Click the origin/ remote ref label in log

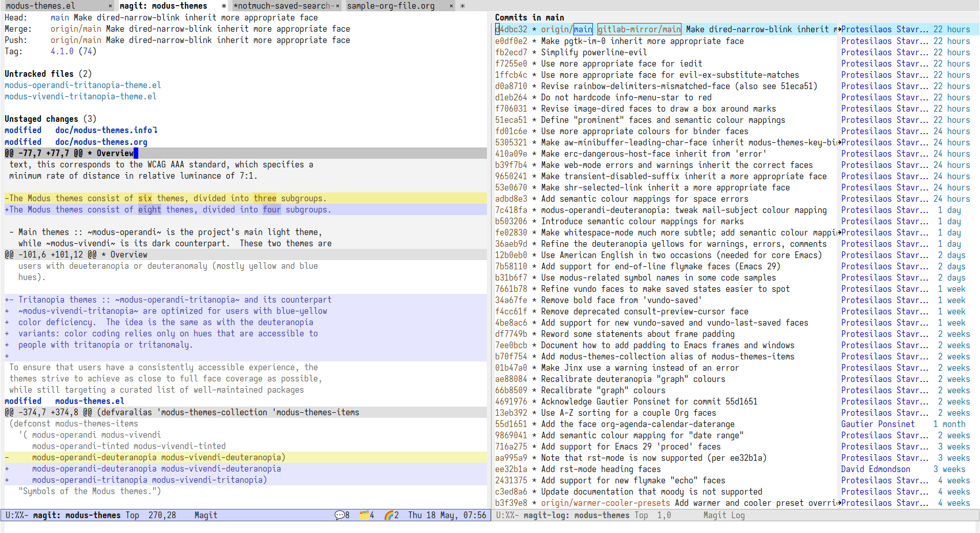[557, 29]
